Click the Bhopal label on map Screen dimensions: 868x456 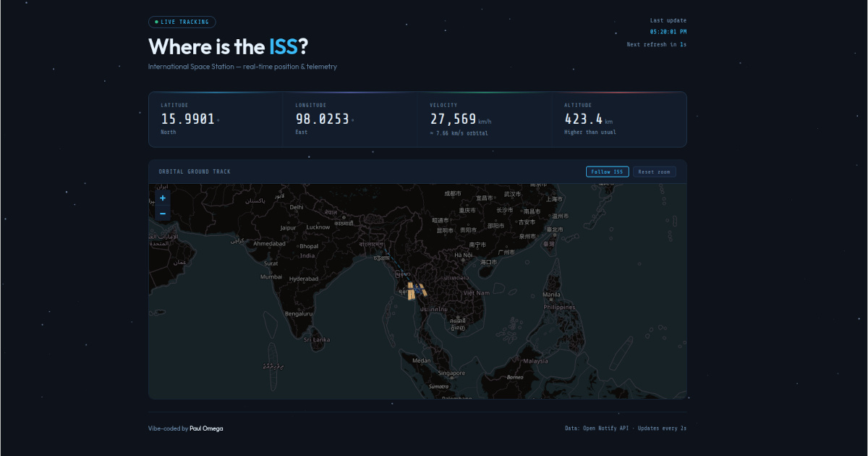(309, 246)
